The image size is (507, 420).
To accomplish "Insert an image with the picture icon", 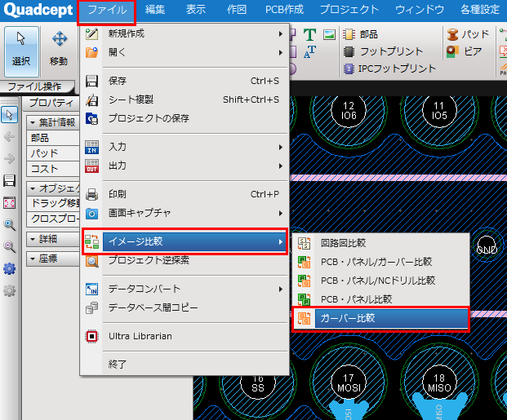I will tap(329, 34).
